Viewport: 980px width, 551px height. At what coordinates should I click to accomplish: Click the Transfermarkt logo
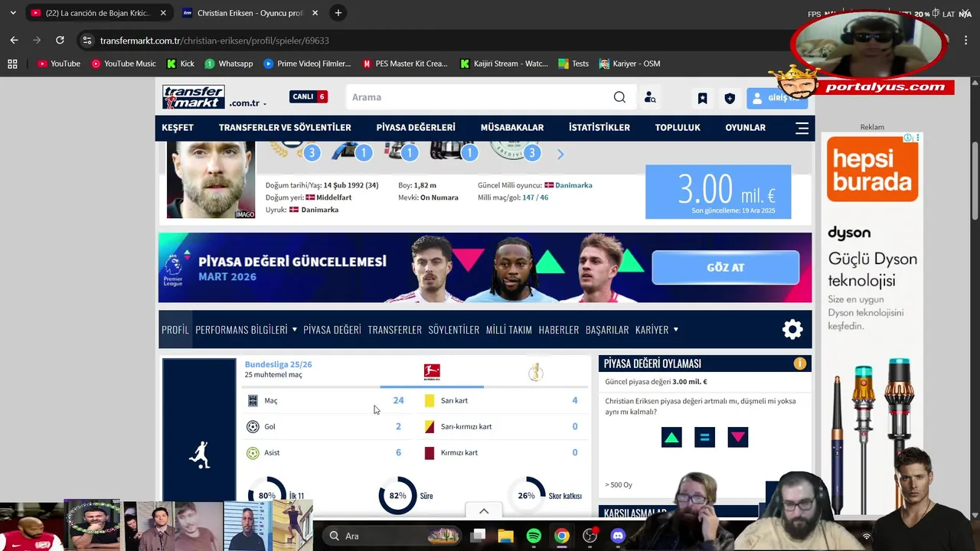tap(193, 97)
